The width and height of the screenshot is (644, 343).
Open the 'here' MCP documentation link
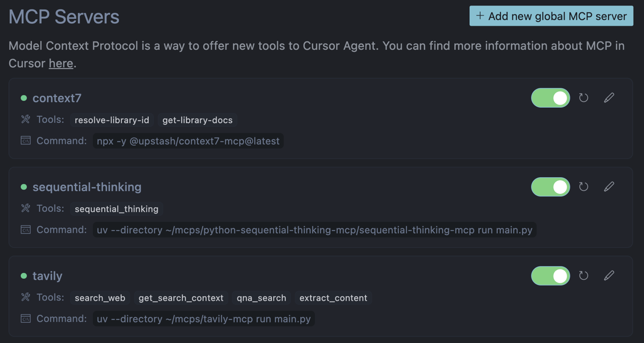(x=61, y=63)
